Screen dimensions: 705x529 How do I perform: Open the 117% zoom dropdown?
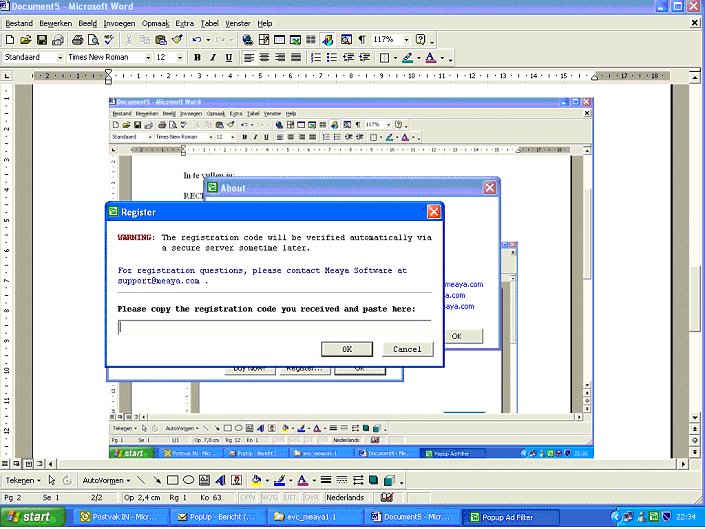[406, 40]
